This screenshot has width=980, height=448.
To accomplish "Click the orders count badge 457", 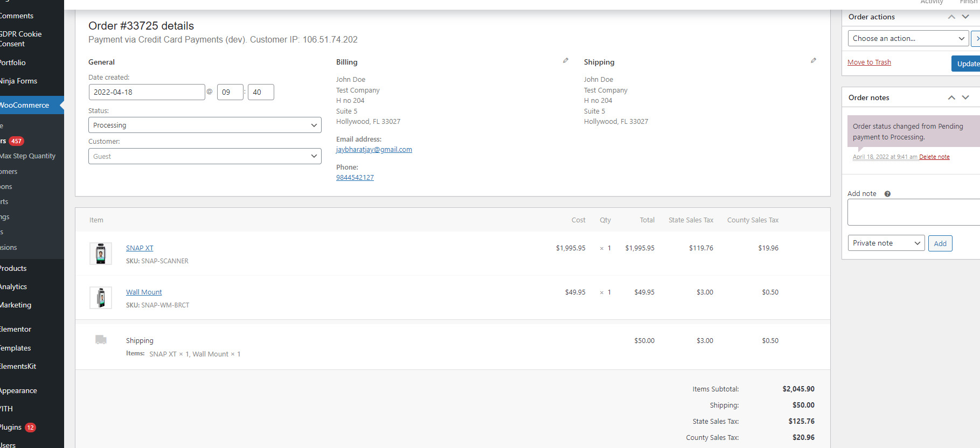I will coord(17,141).
